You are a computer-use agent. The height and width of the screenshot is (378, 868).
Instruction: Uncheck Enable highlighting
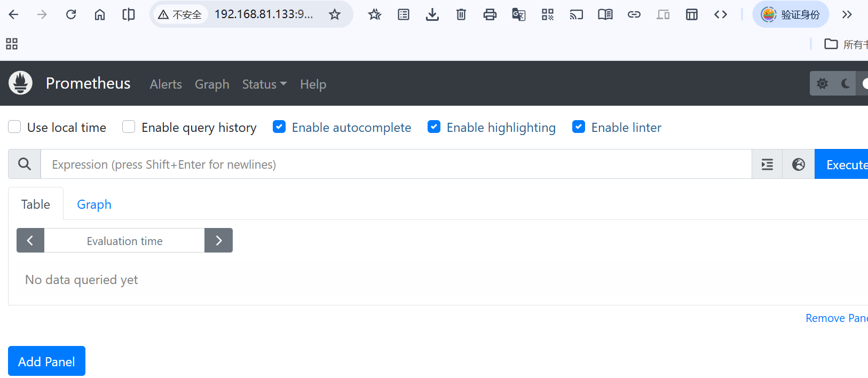point(434,127)
